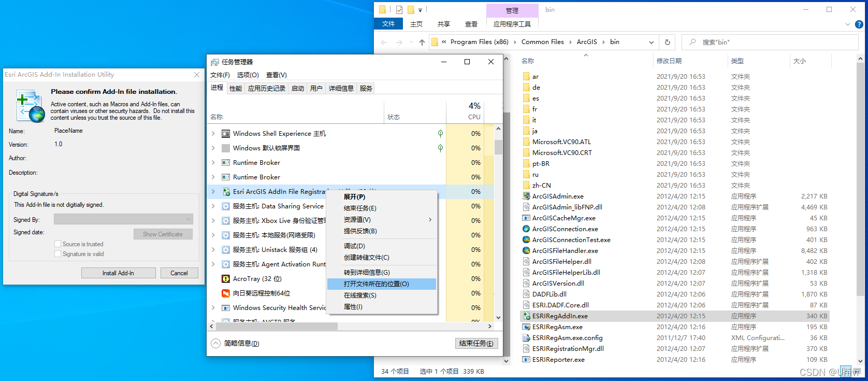
Task: Click the ArcGISFileHandler.exe icon
Action: (526, 250)
